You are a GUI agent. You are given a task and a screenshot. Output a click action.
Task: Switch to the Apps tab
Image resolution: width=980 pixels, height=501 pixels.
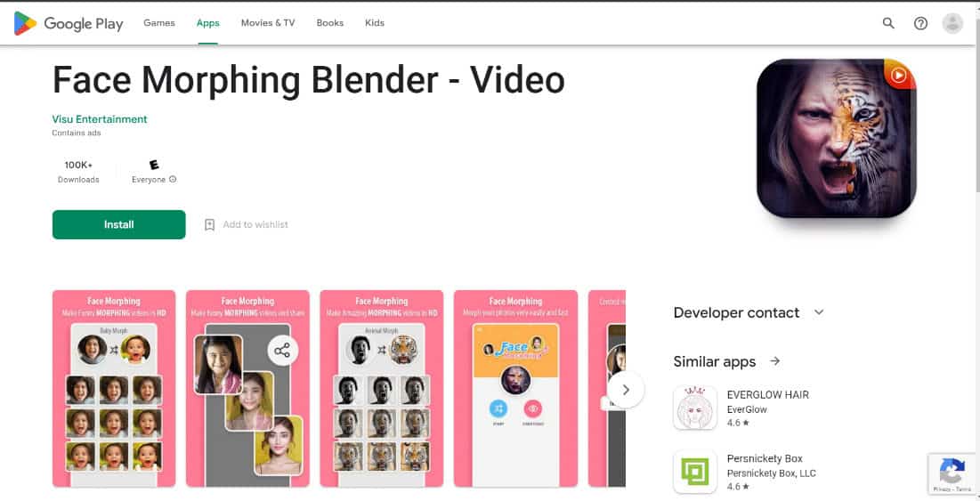click(208, 23)
